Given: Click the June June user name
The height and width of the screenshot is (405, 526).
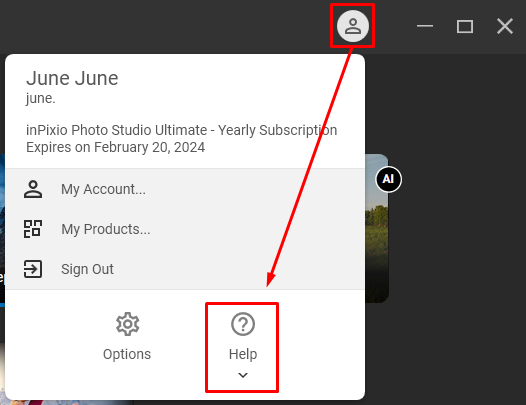Looking at the screenshot, I should click(x=72, y=78).
